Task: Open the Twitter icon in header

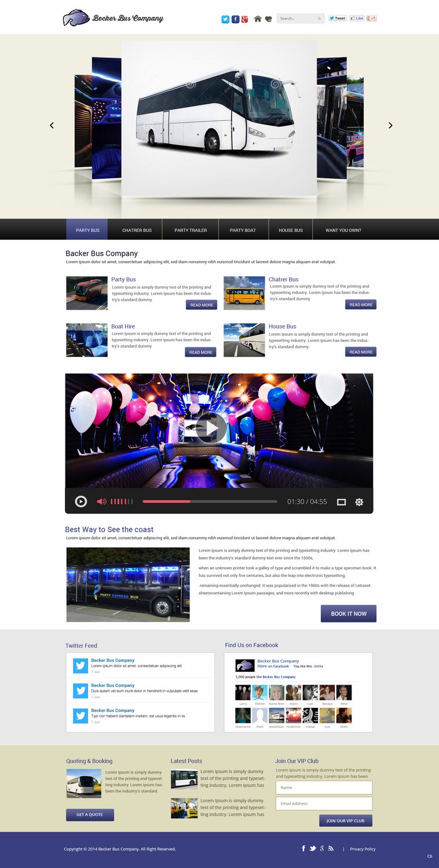Action: tap(225, 19)
